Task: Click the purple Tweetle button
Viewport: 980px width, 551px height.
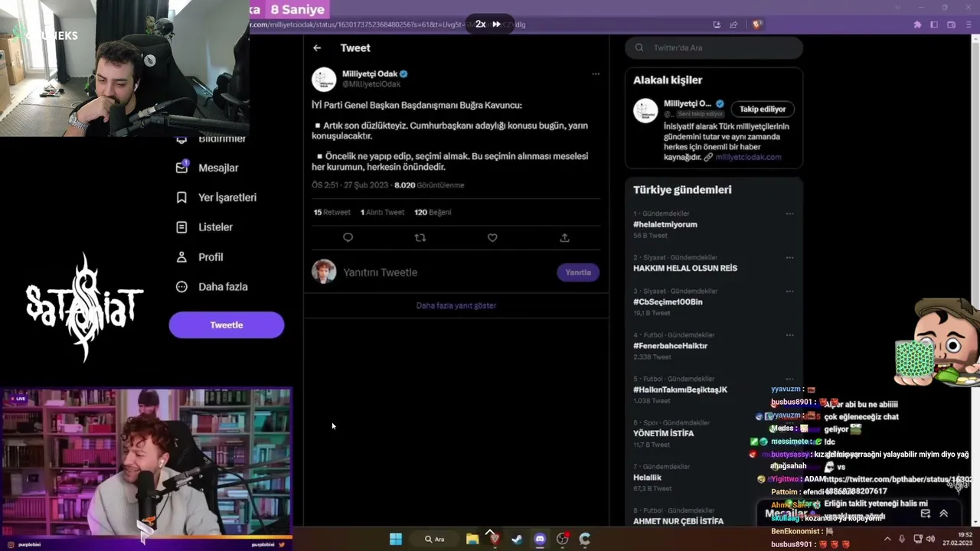Action: 227,325
